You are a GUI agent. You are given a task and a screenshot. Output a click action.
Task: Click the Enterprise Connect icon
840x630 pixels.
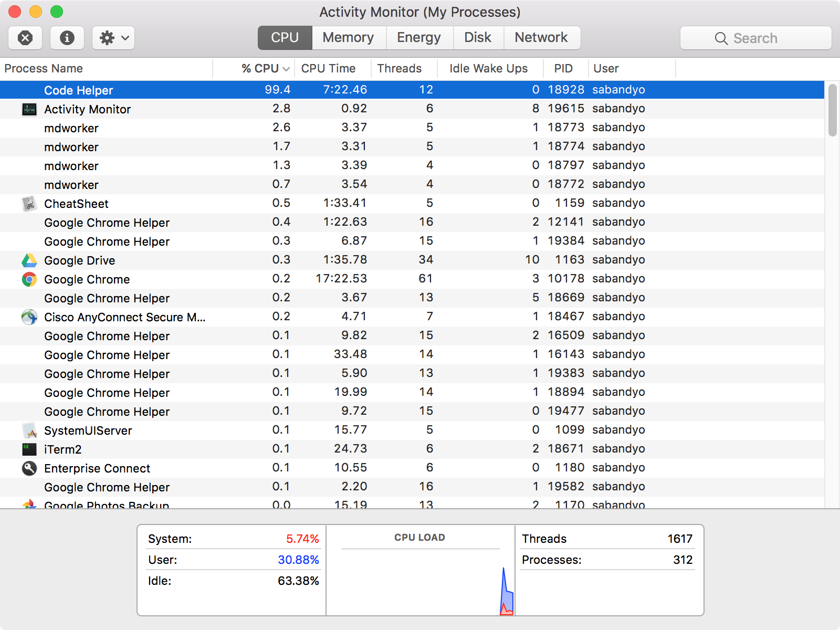click(x=29, y=468)
